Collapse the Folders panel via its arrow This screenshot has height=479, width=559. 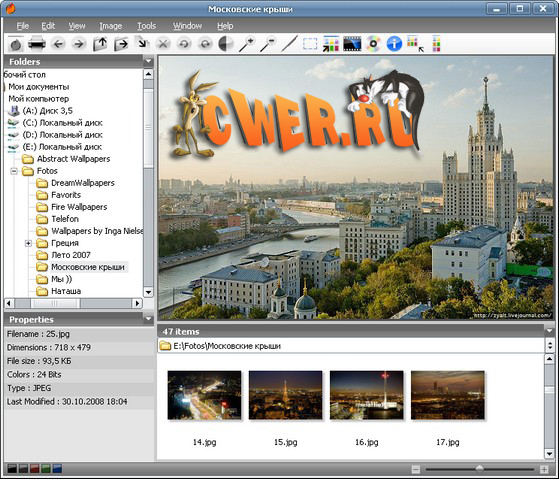point(148,61)
